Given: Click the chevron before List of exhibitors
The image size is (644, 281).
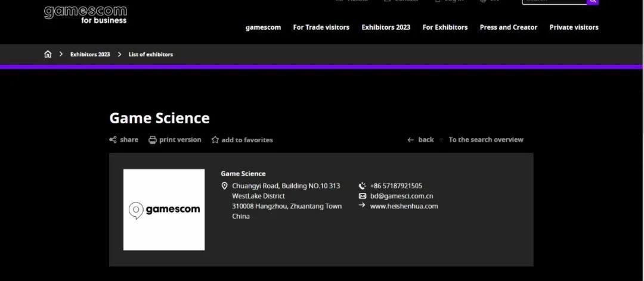Looking at the screenshot, I should [119, 54].
